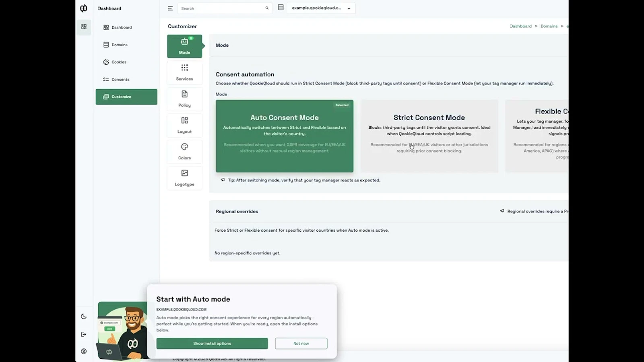
Task: Select the Strict Consent Mode card
Action: click(x=429, y=136)
